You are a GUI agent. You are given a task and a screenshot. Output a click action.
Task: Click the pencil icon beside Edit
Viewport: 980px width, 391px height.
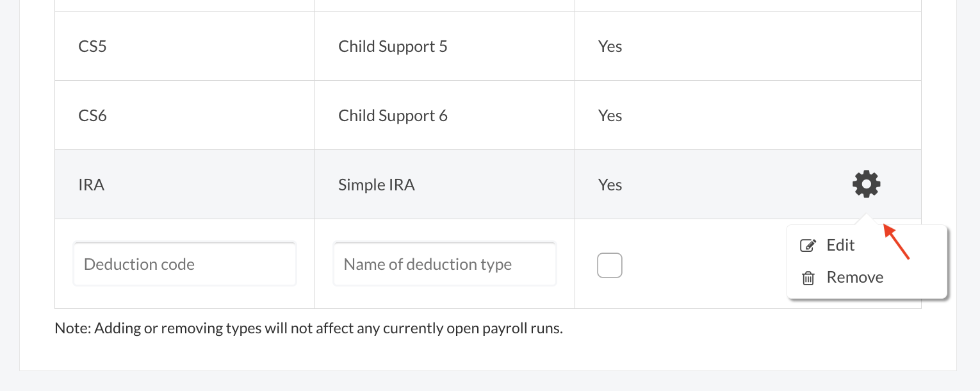(x=808, y=245)
